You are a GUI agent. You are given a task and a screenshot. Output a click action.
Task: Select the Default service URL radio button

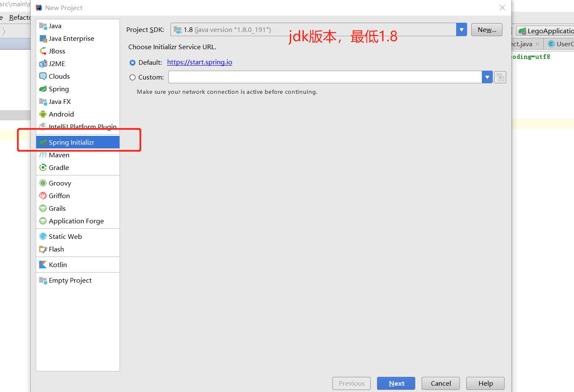pyautogui.click(x=133, y=63)
